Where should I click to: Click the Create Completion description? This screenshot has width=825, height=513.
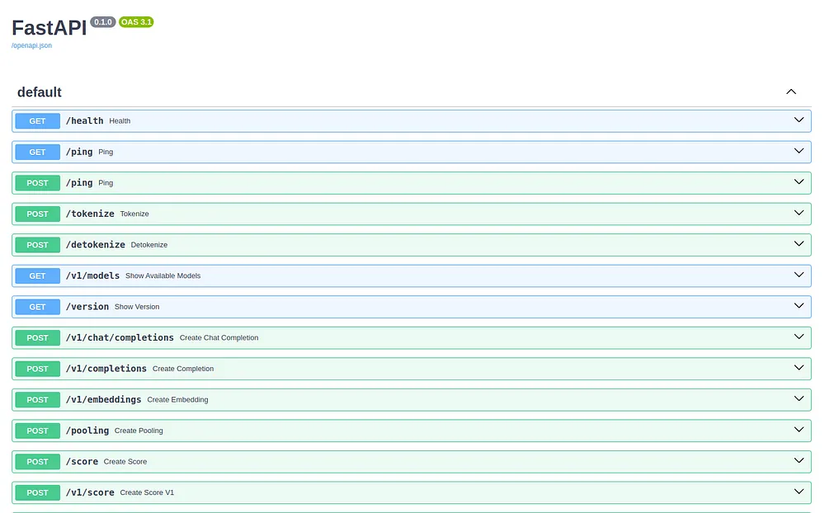(x=183, y=369)
